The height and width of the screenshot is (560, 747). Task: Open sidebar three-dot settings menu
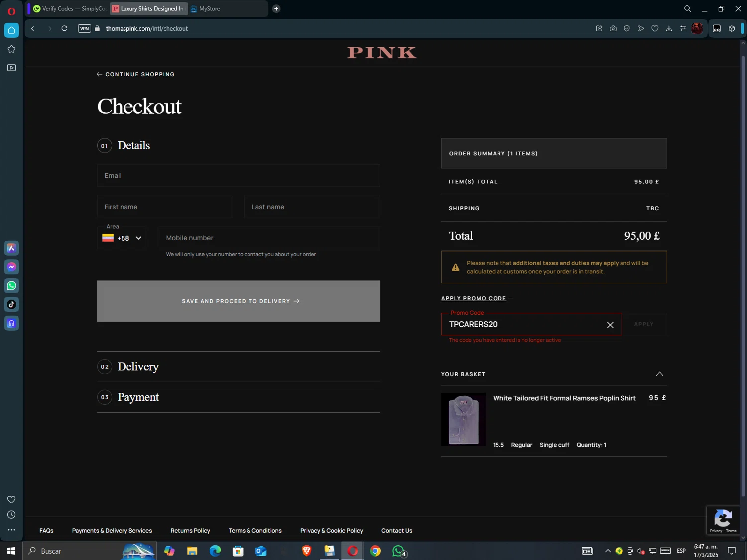click(11, 530)
